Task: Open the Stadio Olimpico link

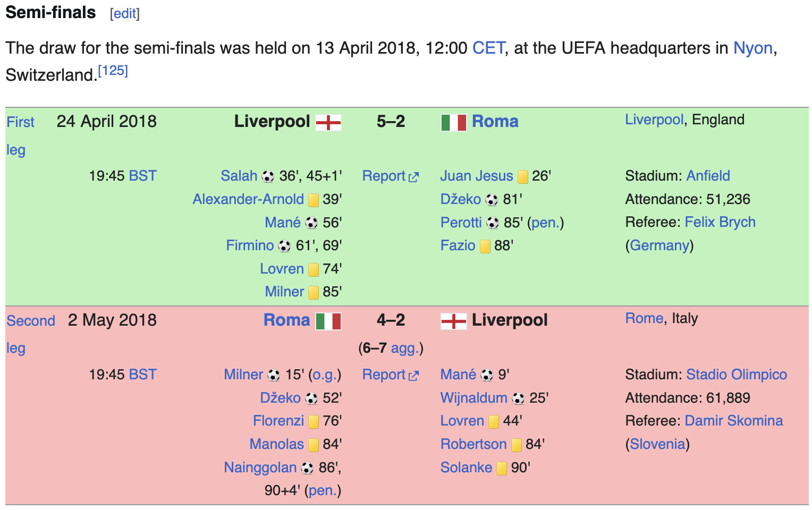Action: pos(737,375)
